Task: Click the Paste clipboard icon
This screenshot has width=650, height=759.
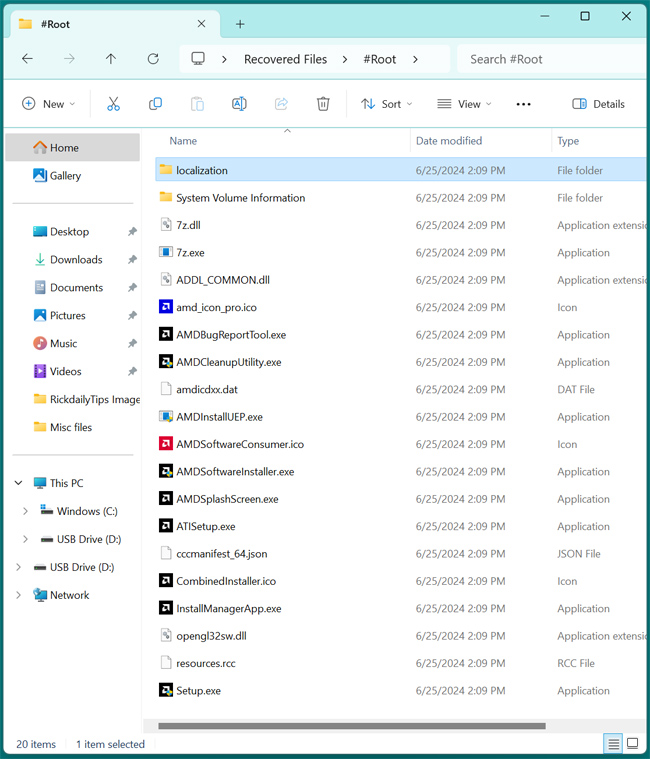Action: click(x=197, y=104)
